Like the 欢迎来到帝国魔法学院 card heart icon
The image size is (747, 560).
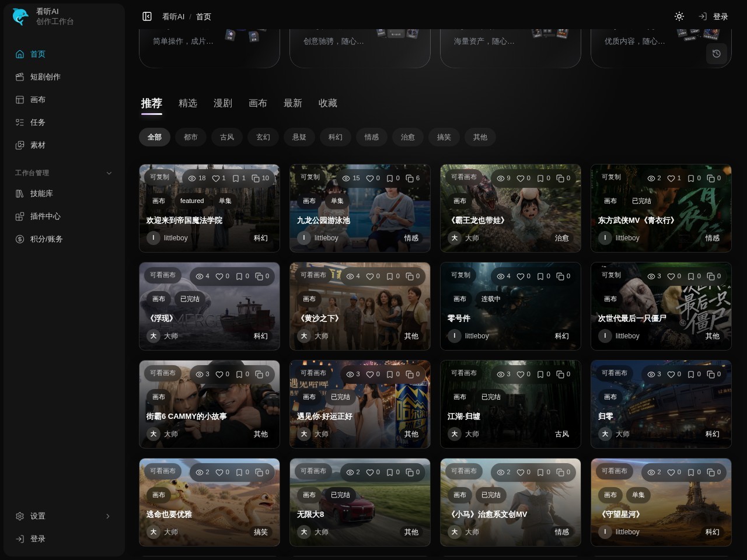tap(216, 178)
